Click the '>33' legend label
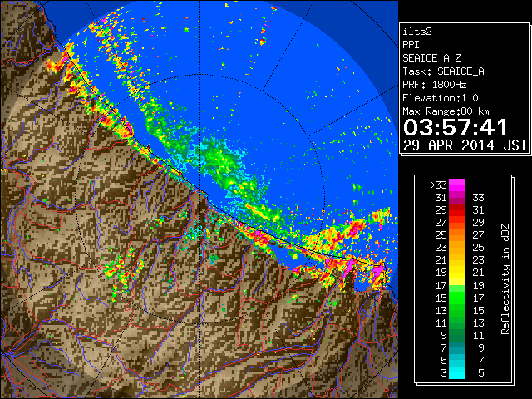 [438, 185]
